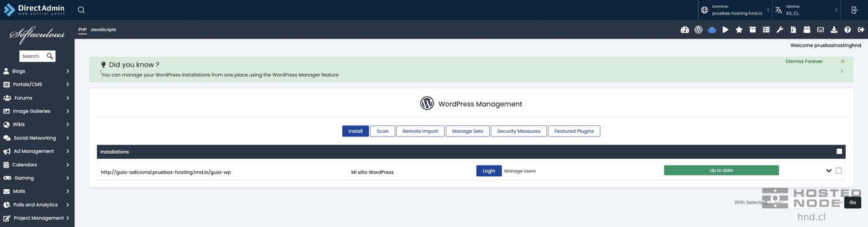Close the Did you know banner

coord(843,61)
